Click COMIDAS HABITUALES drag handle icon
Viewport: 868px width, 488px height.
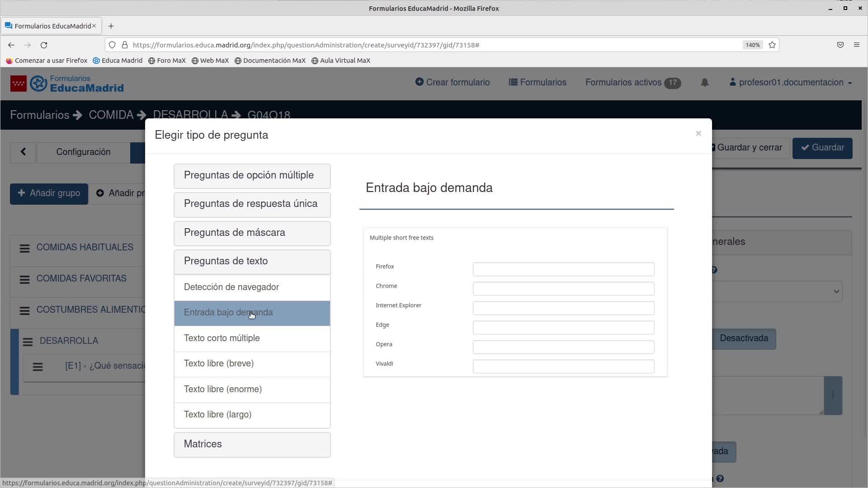[x=25, y=248]
